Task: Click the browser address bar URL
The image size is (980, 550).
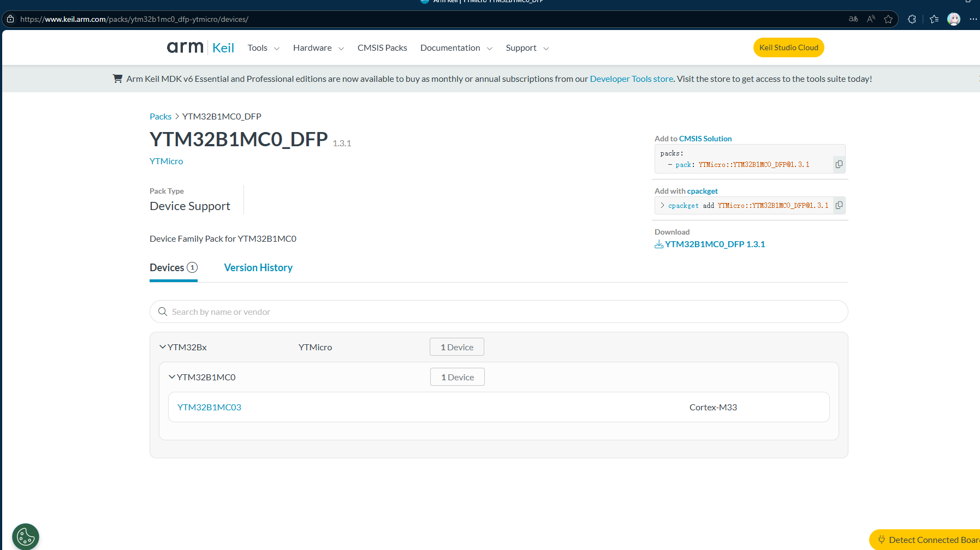Action: click(x=134, y=19)
